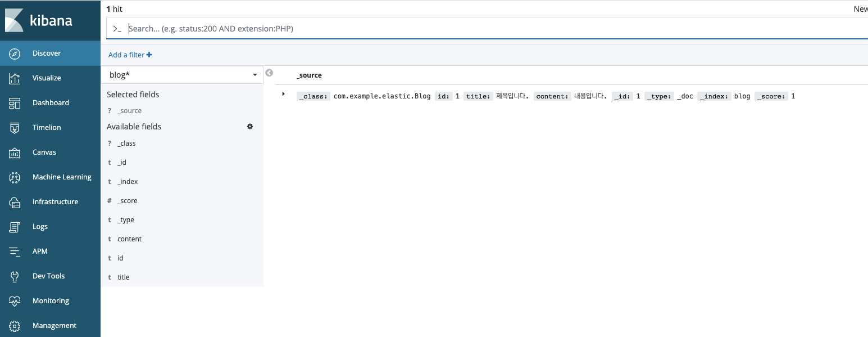The height and width of the screenshot is (337, 868).
Task: Click the Monitoring menu label
Action: pyautogui.click(x=51, y=301)
